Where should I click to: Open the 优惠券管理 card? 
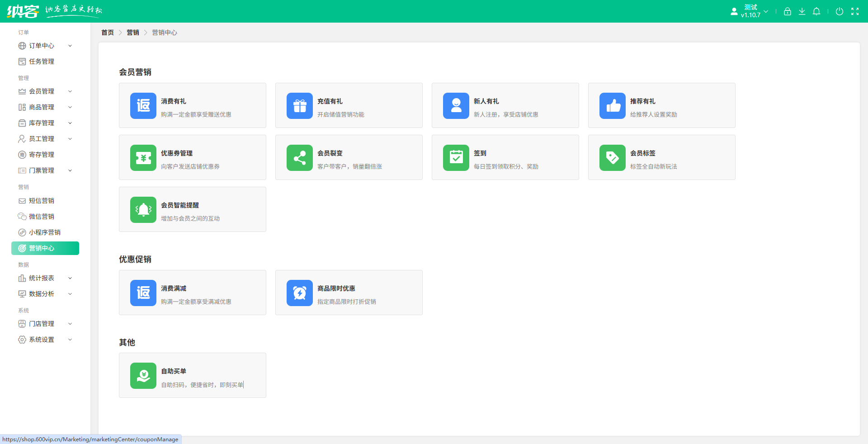[192, 158]
